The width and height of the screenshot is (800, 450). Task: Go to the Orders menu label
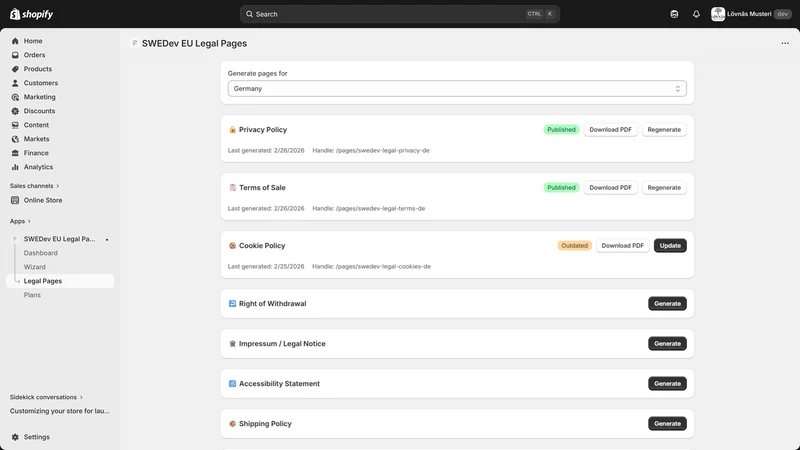[x=34, y=55]
